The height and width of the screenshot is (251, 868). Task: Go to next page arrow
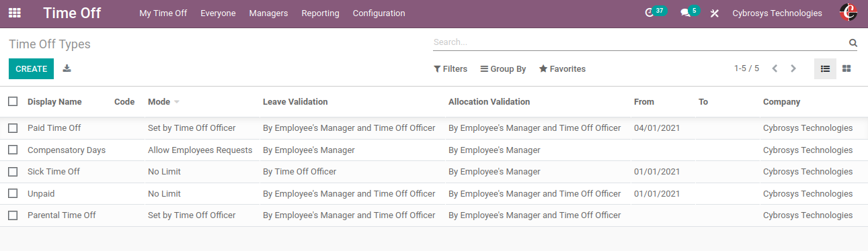click(x=793, y=68)
